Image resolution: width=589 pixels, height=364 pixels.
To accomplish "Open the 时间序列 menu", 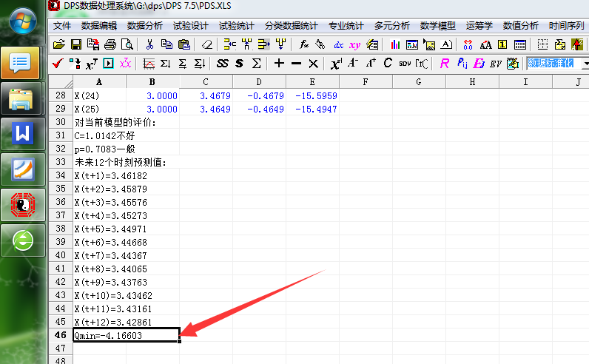I will [566, 26].
